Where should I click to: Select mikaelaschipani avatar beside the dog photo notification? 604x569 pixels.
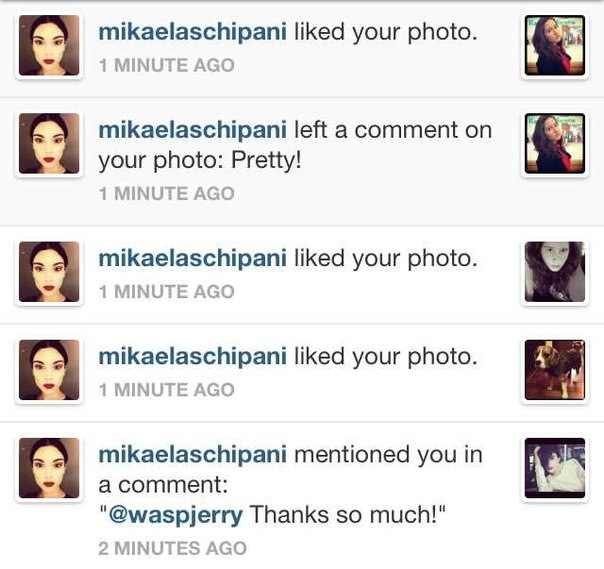coord(49,370)
